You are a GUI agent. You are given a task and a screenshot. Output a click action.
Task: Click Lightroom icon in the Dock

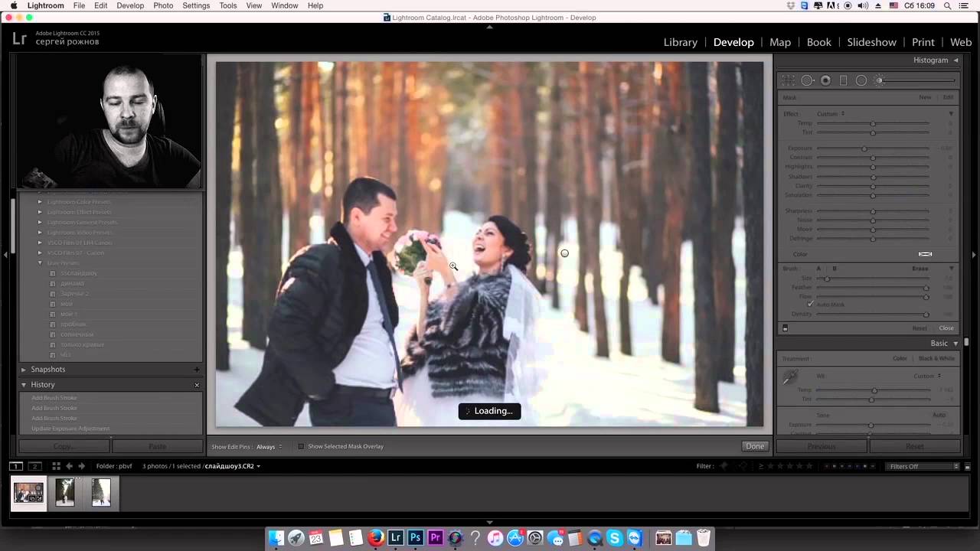(x=396, y=538)
